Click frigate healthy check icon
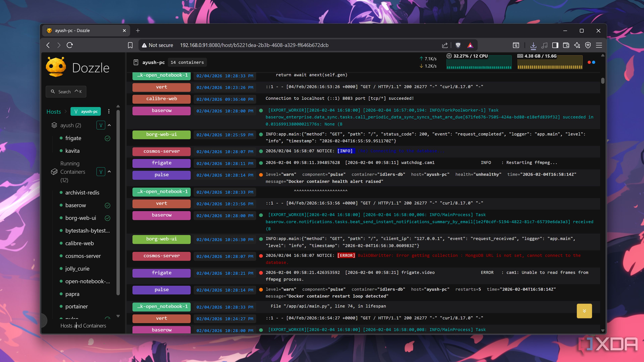The height and width of the screenshot is (362, 644). 108,138
